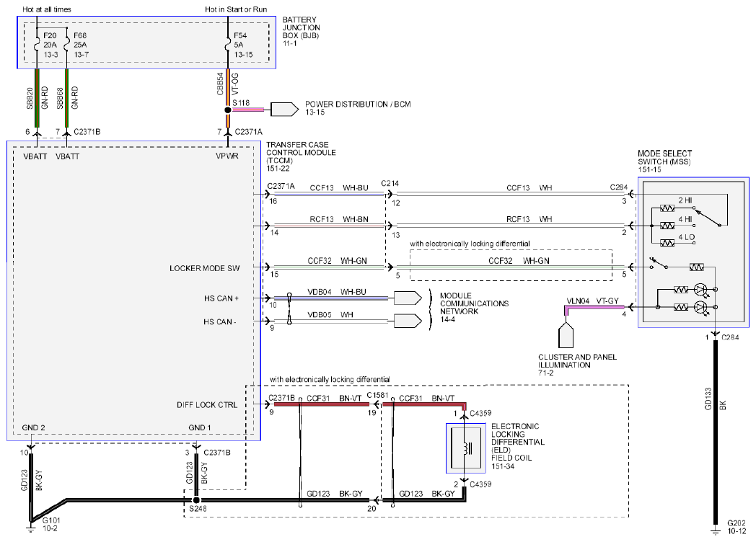Click the G202 ground symbol
The image size is (756, 542).
(x=715, y=531)
